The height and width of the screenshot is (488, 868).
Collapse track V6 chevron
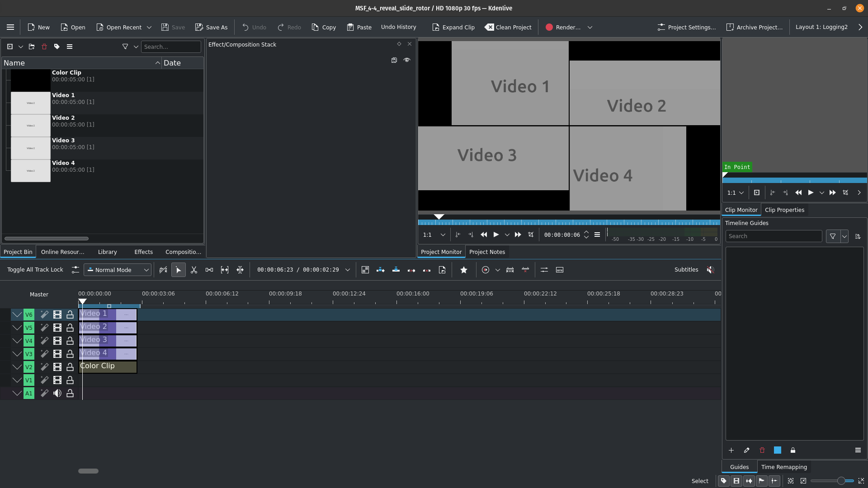click(17, 314)
